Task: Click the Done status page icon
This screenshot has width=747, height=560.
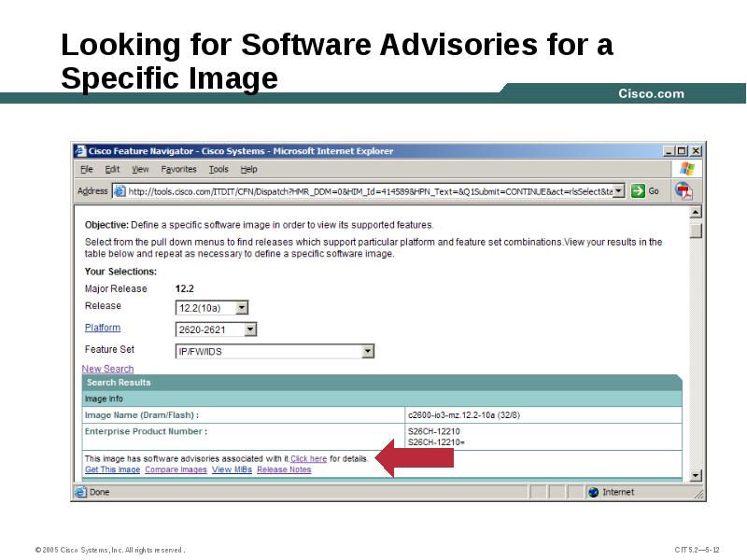Action: 81,492
